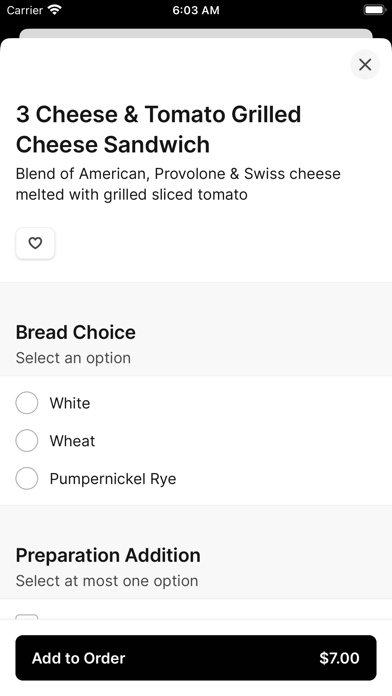
Task: Tap the "Select at most one option" hint
Action: click(x=107, y=581)
